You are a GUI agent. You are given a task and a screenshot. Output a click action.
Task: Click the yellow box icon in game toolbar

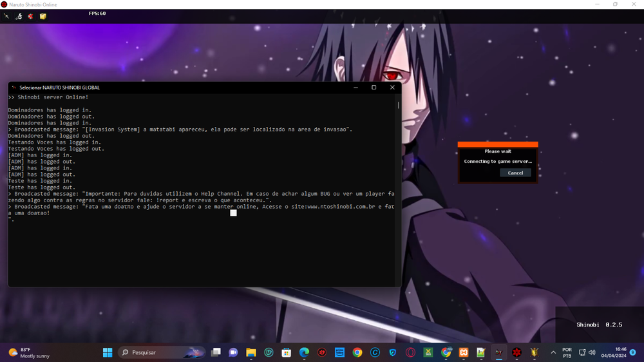tap(43, 16)
